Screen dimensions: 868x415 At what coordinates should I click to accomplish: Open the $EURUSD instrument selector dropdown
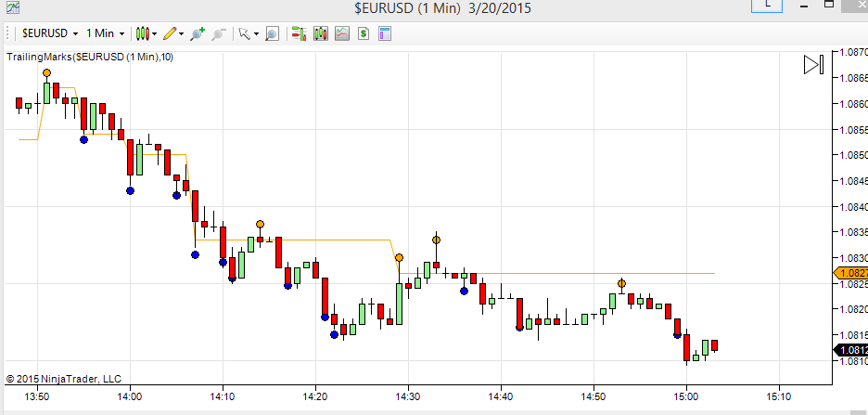49,33
